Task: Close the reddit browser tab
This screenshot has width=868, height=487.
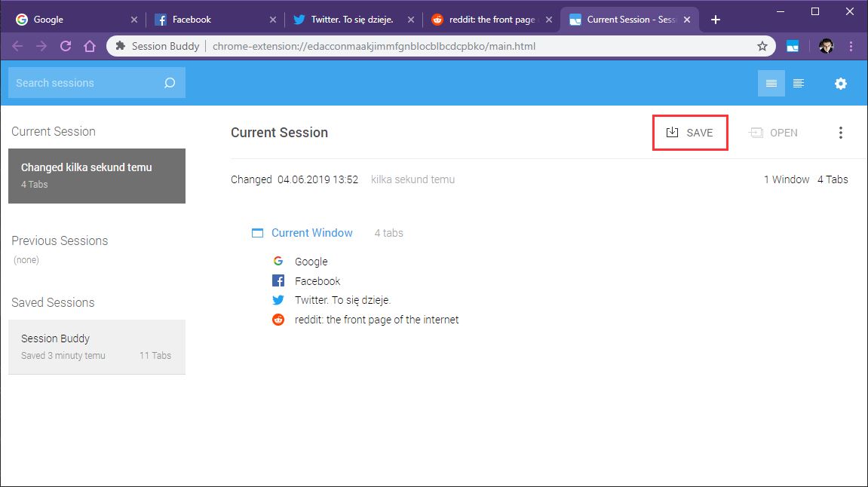Action: (548, 20)
